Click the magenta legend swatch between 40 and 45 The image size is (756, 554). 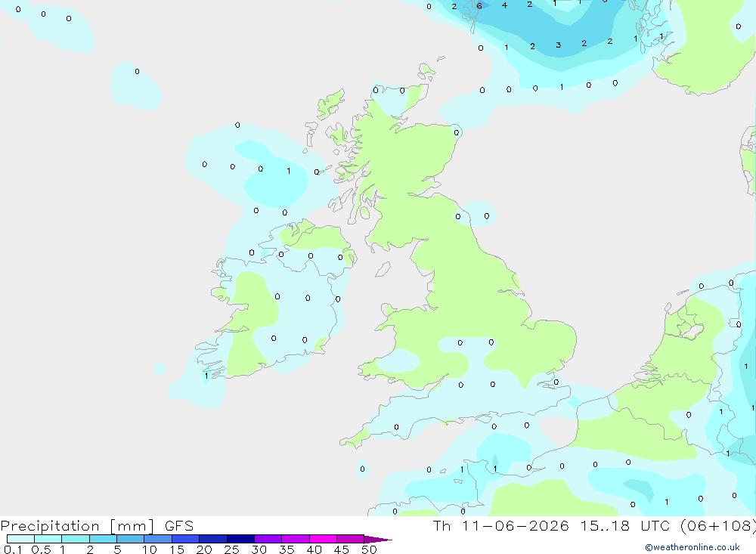323,539
